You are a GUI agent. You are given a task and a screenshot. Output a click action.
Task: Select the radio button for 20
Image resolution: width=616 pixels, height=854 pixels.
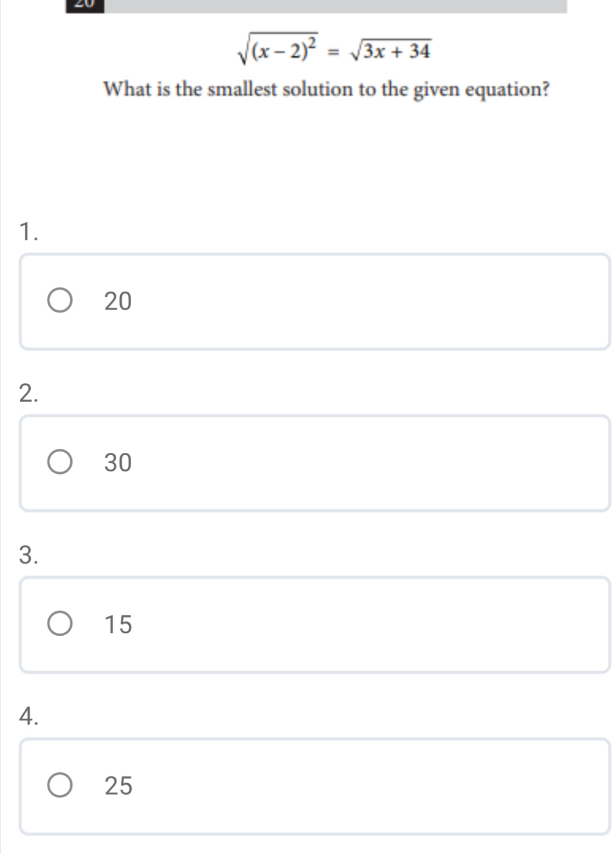(x=60, y=301)
